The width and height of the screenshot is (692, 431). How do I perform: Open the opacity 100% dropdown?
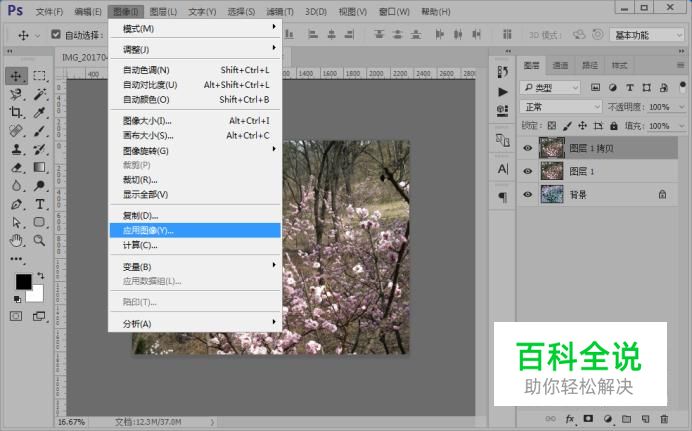tap(681, 107)
